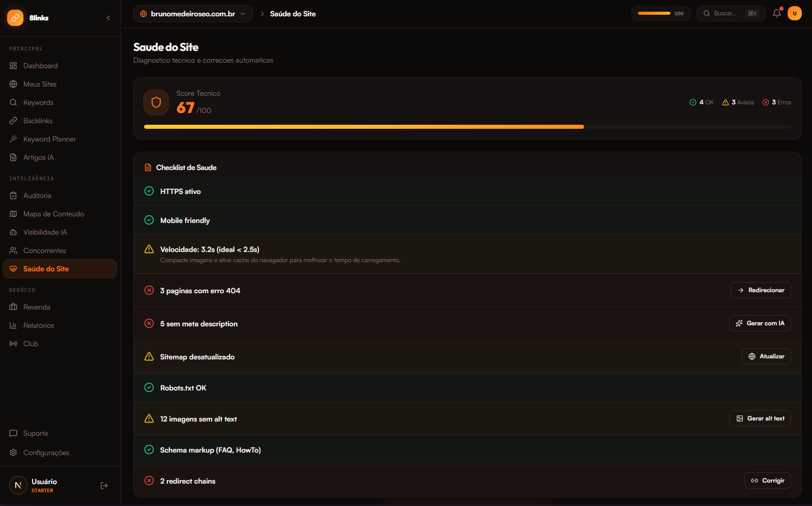
Task: Click the Redirecionar button
Action: coord(761,290)
